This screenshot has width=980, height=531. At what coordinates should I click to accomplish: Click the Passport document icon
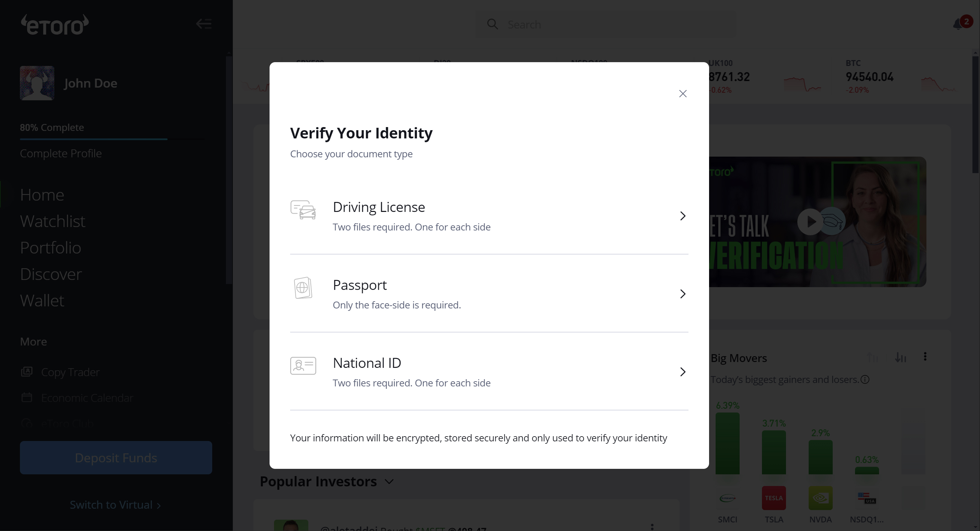click(303, 288)
